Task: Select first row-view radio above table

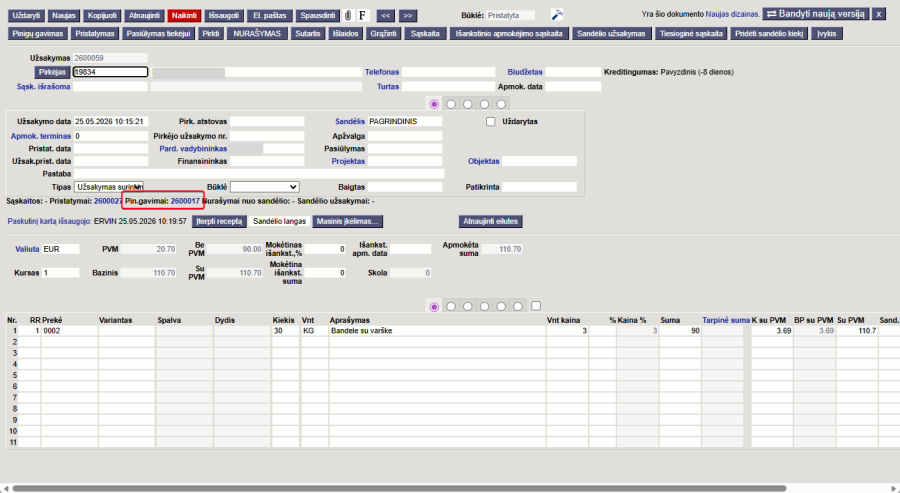Action: [434, 306]
